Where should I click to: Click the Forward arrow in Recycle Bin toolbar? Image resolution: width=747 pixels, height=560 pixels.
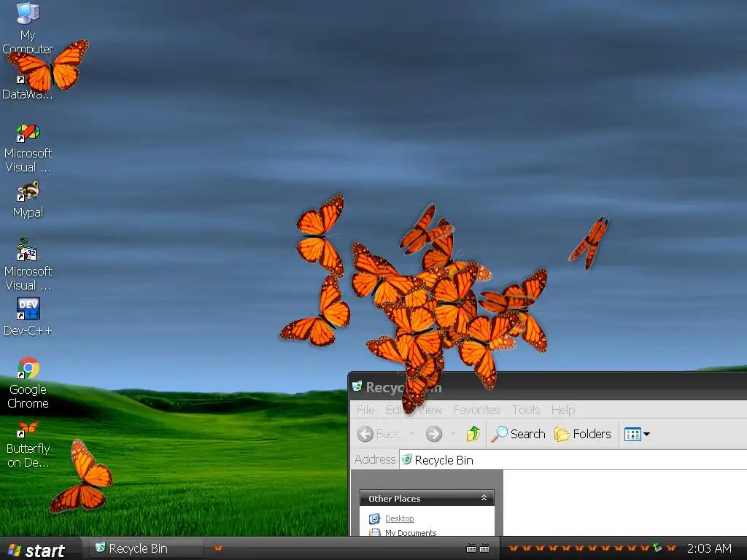(434, 434)
